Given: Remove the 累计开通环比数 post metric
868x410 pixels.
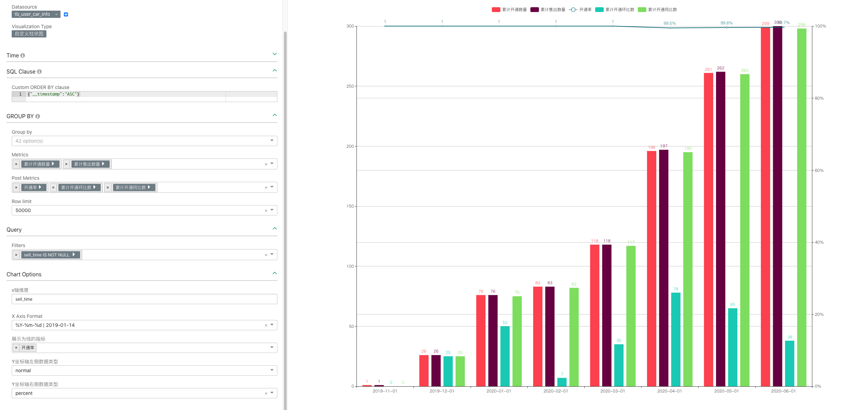Looking at the screenshot, I should 53,188.
